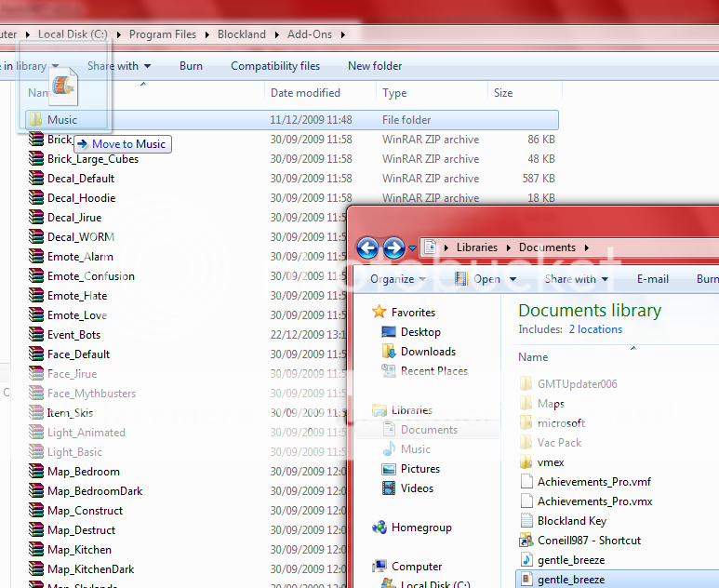
Task: Select the Map_BedroomDark file name
Action: coord(95,491)
